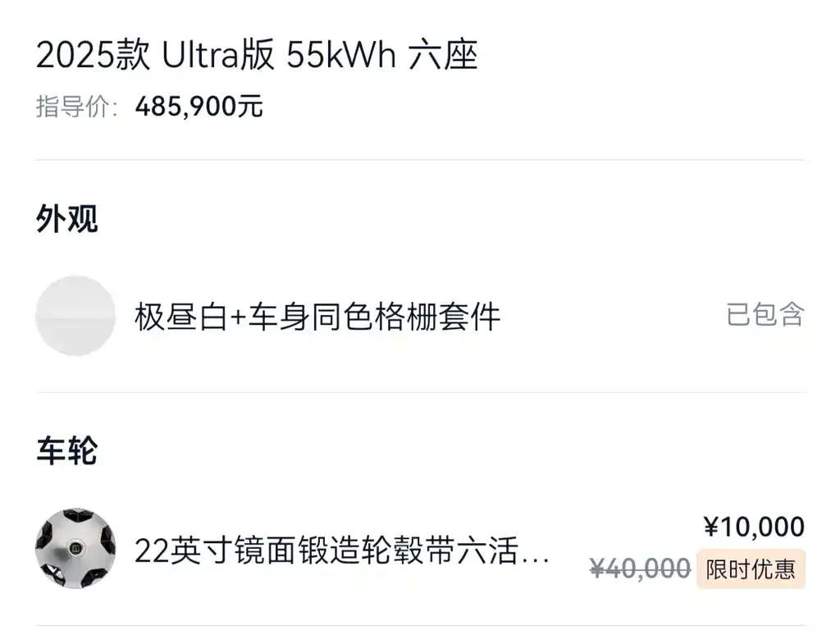The image size is (840, 630).
Task: Click the struck-through ¥40,000 original price
Action: pos(640,568)
